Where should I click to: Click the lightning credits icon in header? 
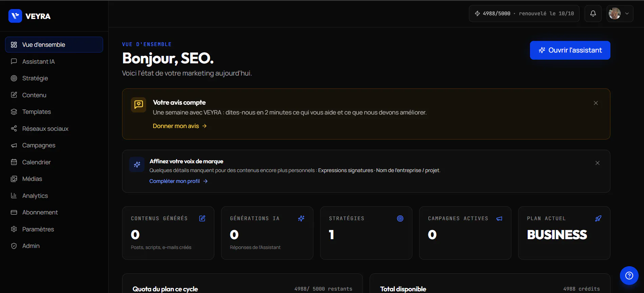477,14
